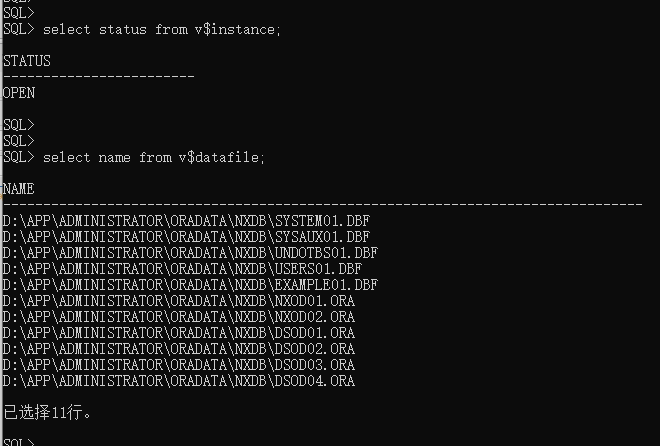
Task: Select the NXOD01.ORA datafile path
Action: tap(178, 301)
